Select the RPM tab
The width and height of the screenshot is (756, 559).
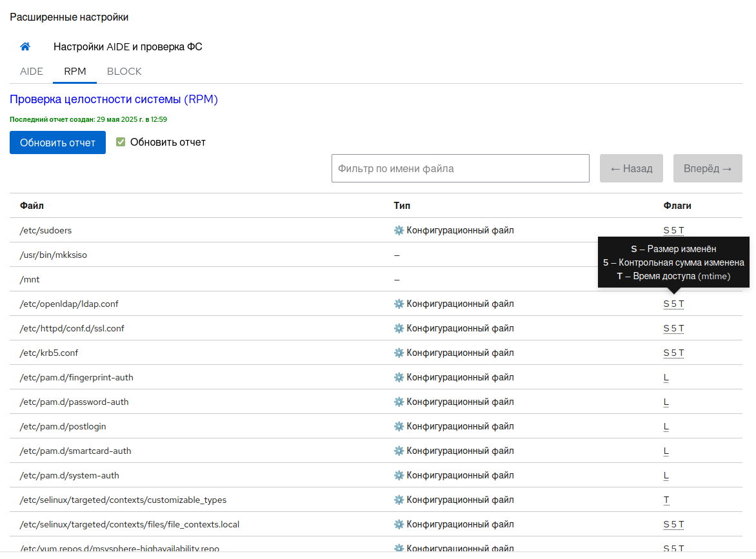75,71
